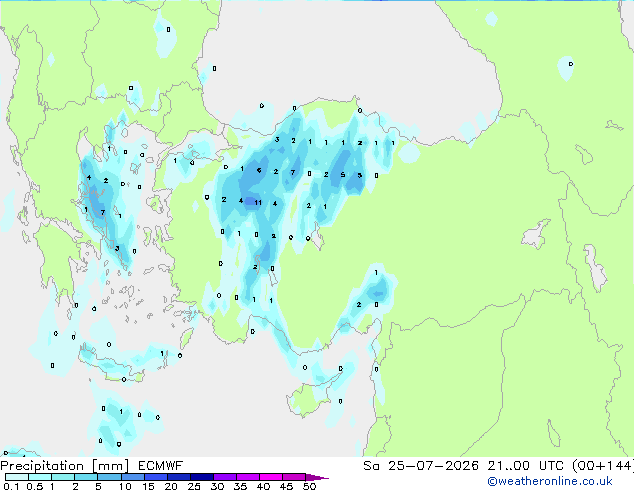Select the 20–25 mm dark blue swatch
634x490 pixels.
(x=179, y=477)
